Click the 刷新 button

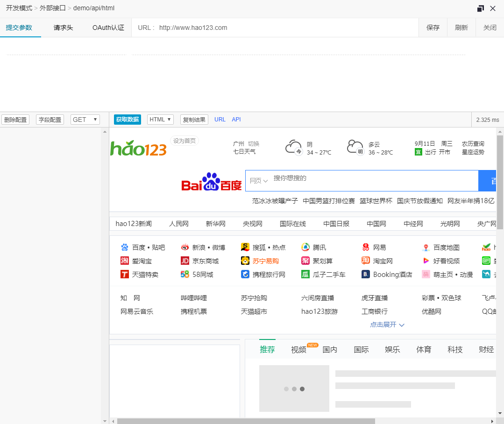[461, 28]
